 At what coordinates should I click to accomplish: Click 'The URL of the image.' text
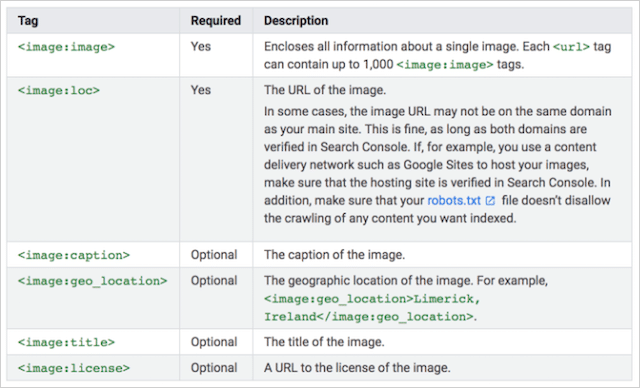[325, 90]
